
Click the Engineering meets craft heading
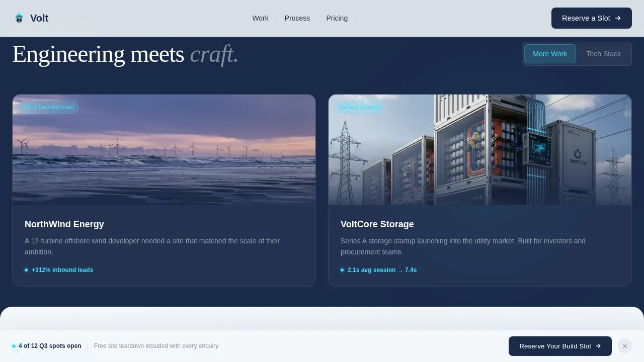point(125,54)
